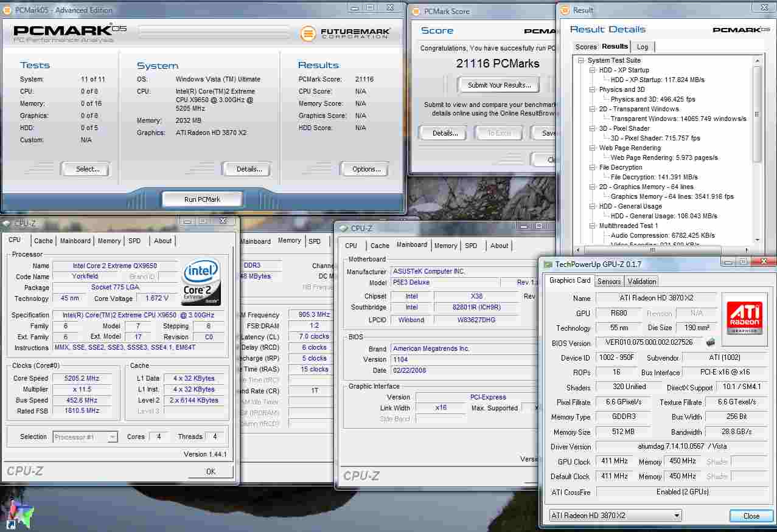This screenshot has width=777, height=532.
Task: Click the Futuremark logo in PCMark05
Action: [345, 33]
